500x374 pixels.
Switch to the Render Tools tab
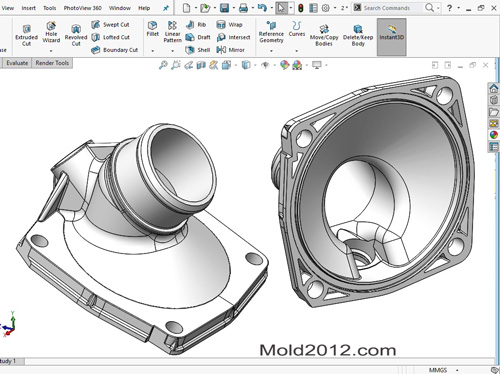52,63
